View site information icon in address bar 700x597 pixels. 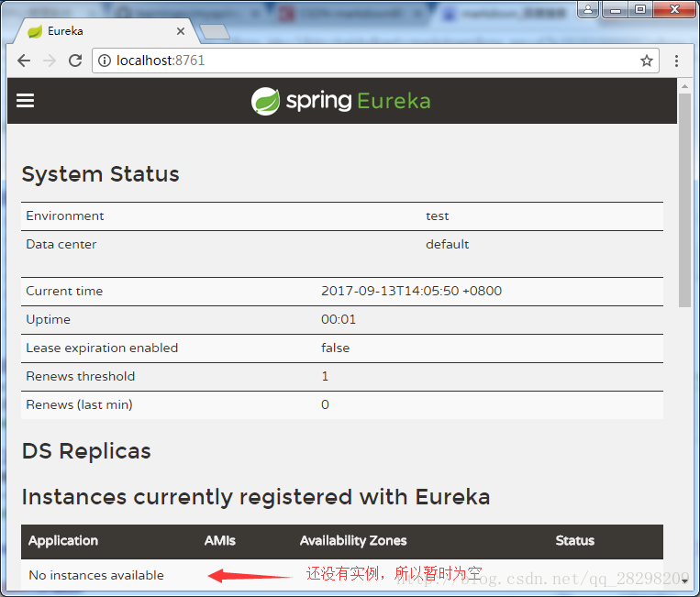(105, 61)
